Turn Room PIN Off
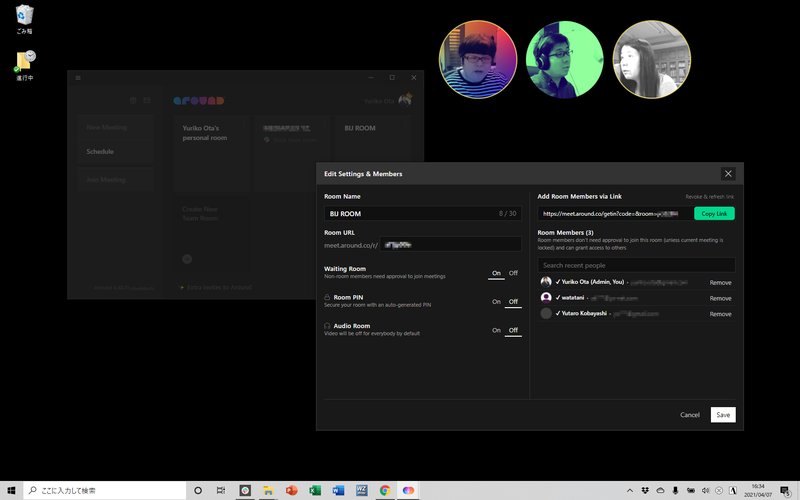Image resolution: width=800 pixels, height=500 pixels. click(x=513, y=302)
